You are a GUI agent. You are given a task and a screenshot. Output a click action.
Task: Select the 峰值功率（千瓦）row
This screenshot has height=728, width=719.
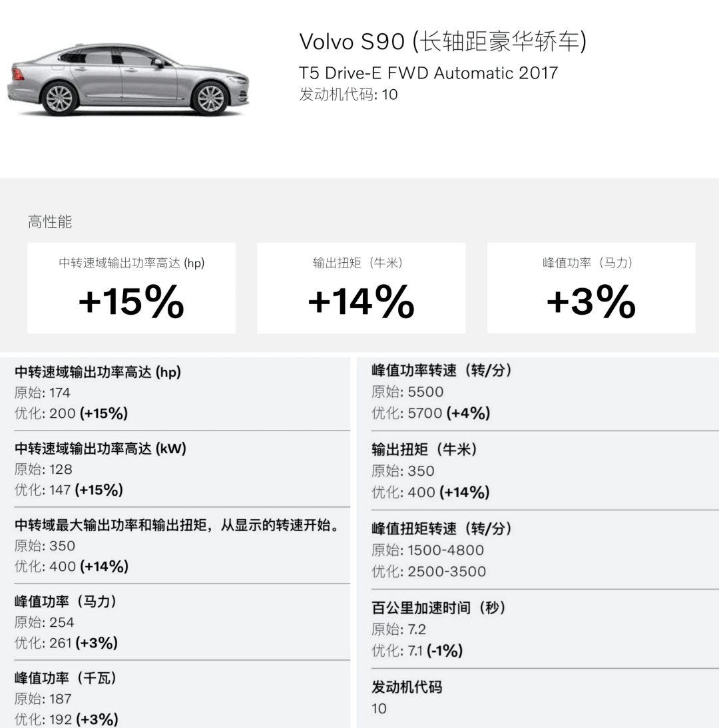[182, 698]
